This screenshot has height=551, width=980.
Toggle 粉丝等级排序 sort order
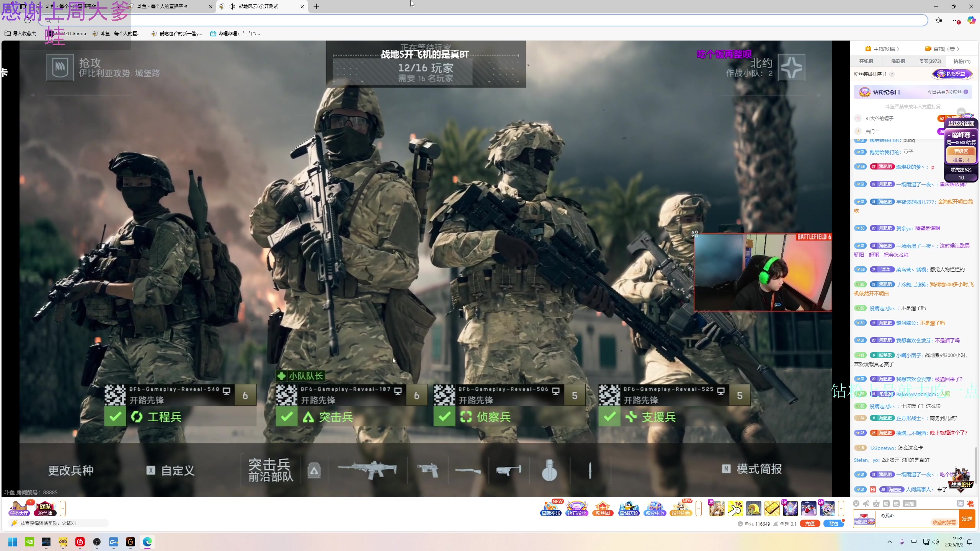871,74
